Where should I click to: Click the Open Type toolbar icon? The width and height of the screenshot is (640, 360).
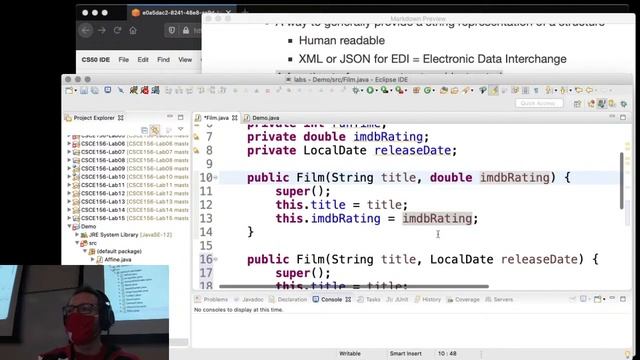(x=444, y=91)
